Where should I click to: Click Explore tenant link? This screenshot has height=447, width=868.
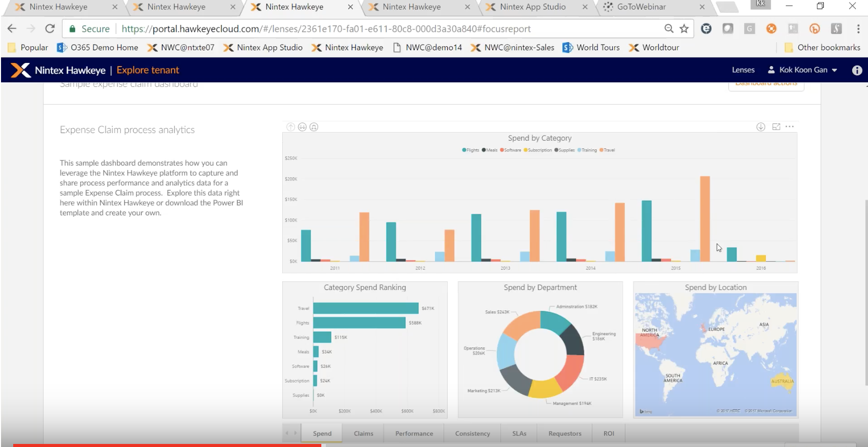click(x=148, y=70)
